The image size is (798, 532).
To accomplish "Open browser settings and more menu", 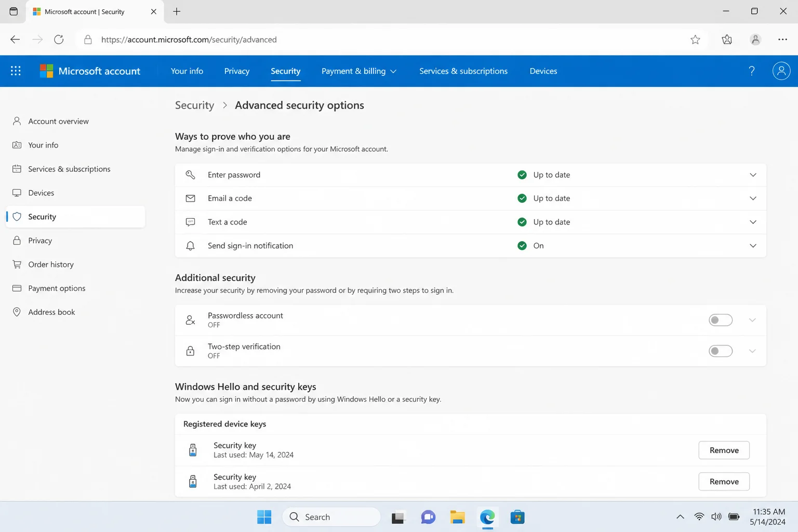I will pyautogui.click(x=782, y=39).
